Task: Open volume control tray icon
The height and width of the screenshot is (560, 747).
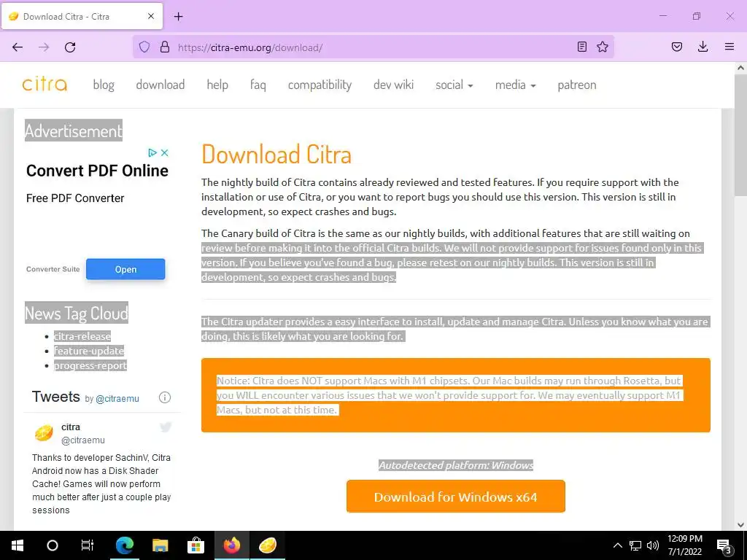Action: click(653, 545)
